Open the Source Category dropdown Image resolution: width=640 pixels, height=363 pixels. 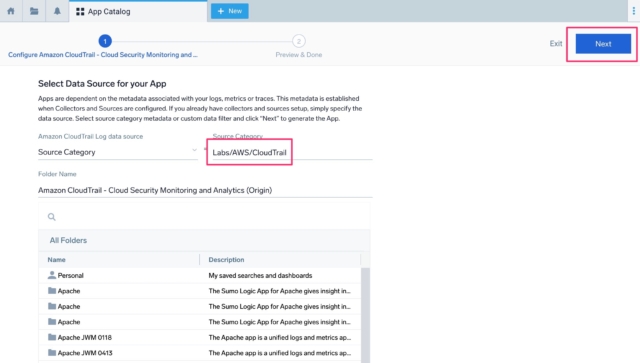tap(118, 152)
